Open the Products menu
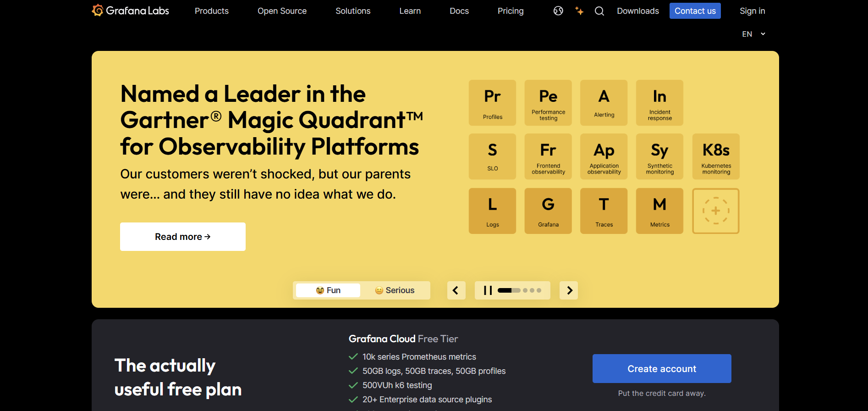The height and width of the screenshot is (411, 868). 211,11
